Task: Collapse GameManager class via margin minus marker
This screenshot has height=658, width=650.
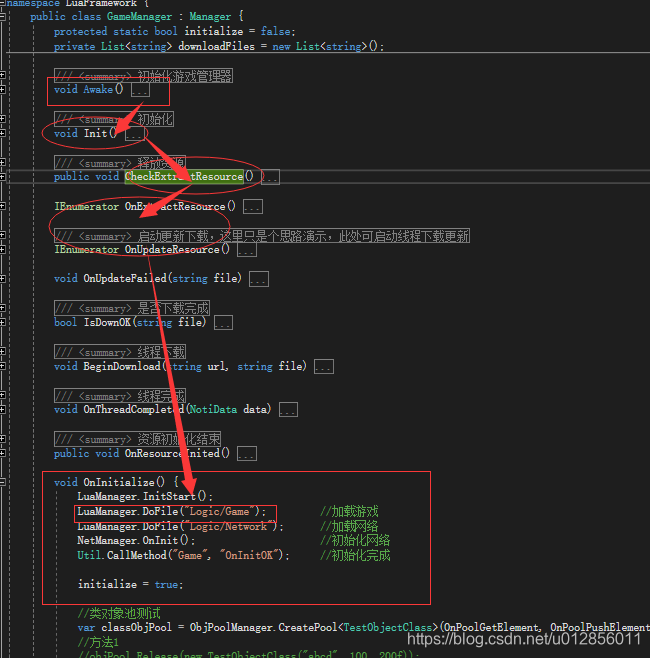Action: pos(3,17)
